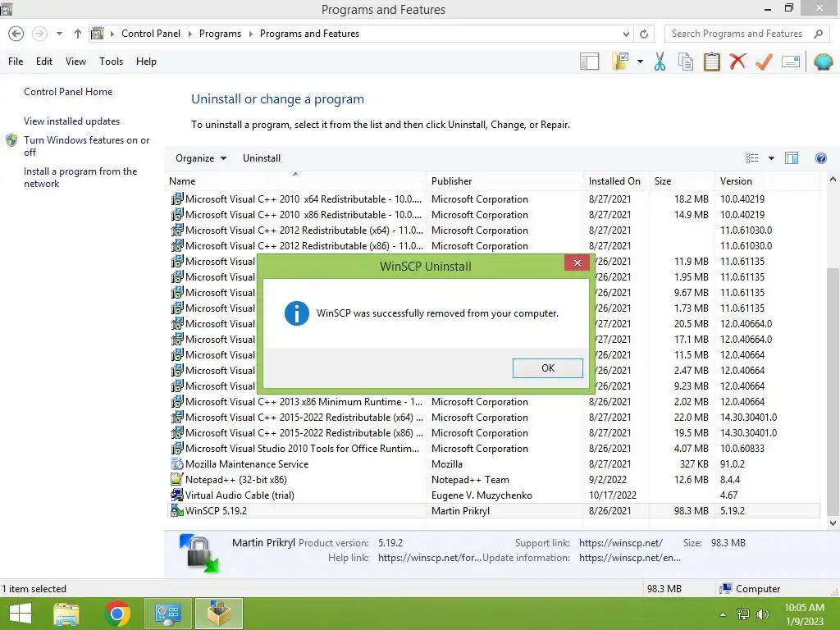Open Control Panel Home link
The image size is (840, 630).
click(68, 92)
